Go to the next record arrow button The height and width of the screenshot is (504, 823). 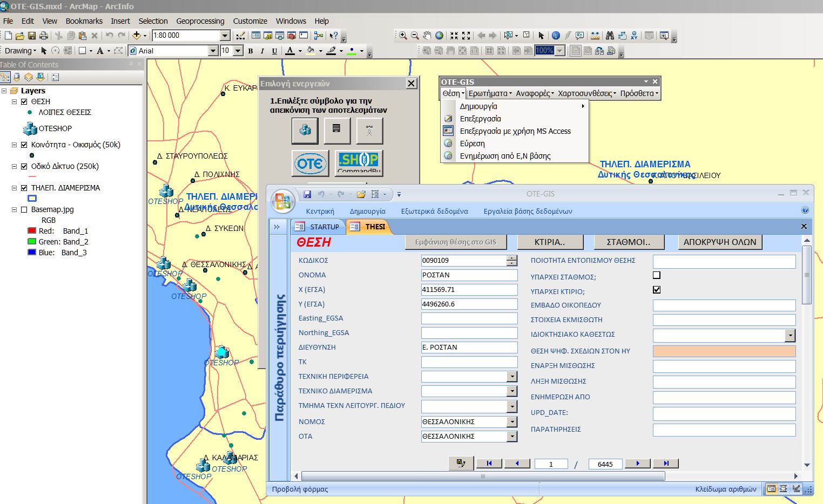pos(638,464)
